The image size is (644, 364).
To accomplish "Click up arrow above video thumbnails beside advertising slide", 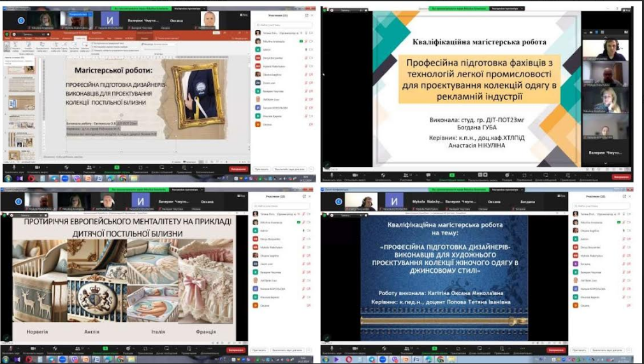I will coord(605,37).
